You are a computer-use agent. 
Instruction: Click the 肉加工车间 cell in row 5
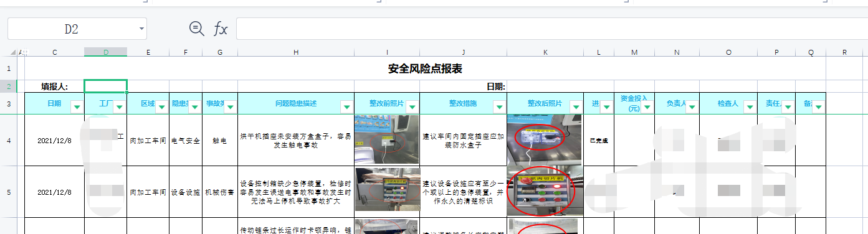coord(148,192)
